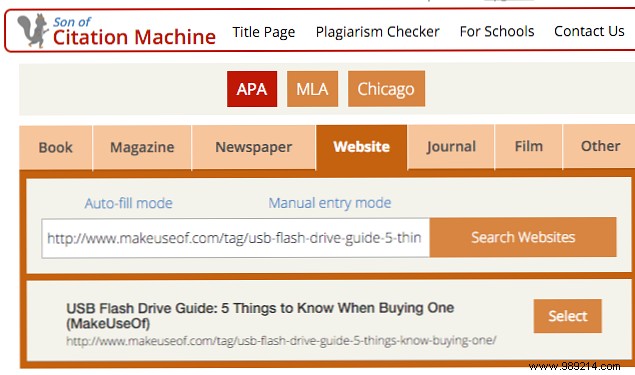
Task: Click the squirrel logo icon
Action: [32, 31]
